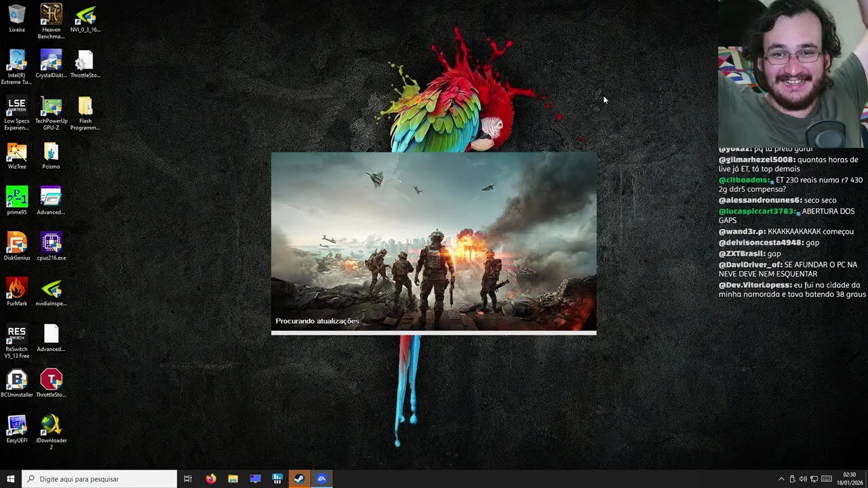Open the nvidiaInspector shortcut

click(51, 292)
